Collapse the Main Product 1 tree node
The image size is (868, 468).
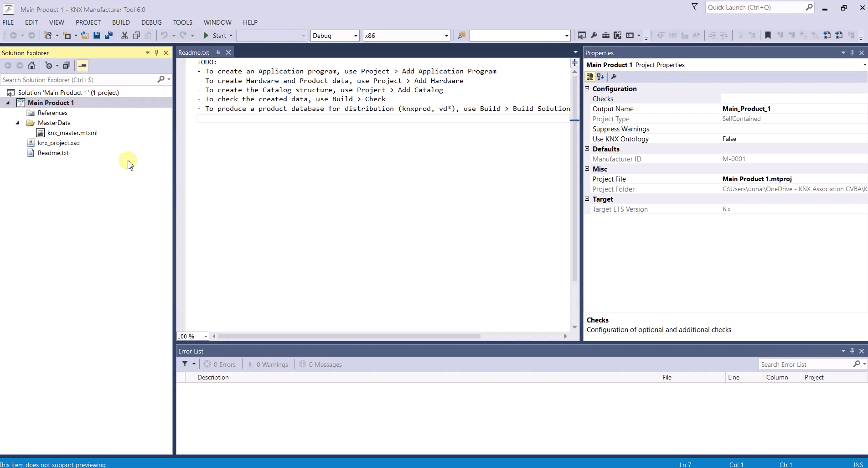(8, 103)
